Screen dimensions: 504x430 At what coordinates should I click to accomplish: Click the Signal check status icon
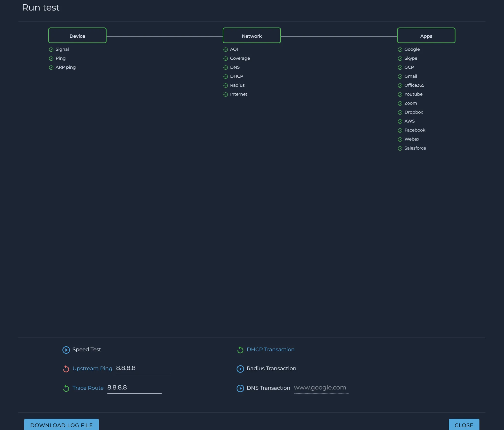51,49
